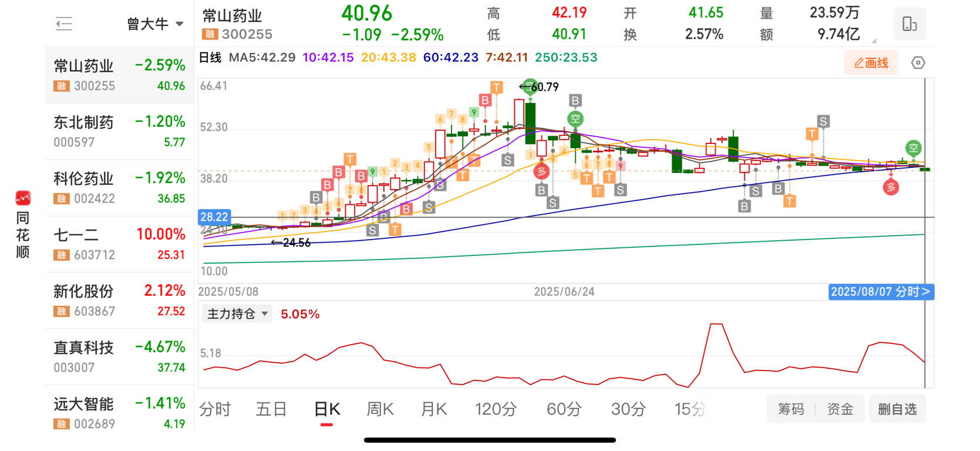
Task: Switch to 五日 chart tab
Action: click(271, 409)
